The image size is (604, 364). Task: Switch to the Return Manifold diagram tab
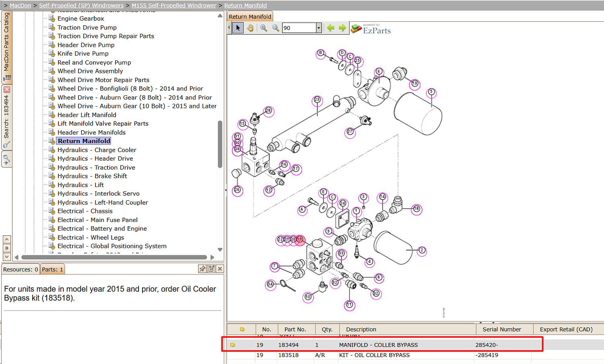coord(250,16)
